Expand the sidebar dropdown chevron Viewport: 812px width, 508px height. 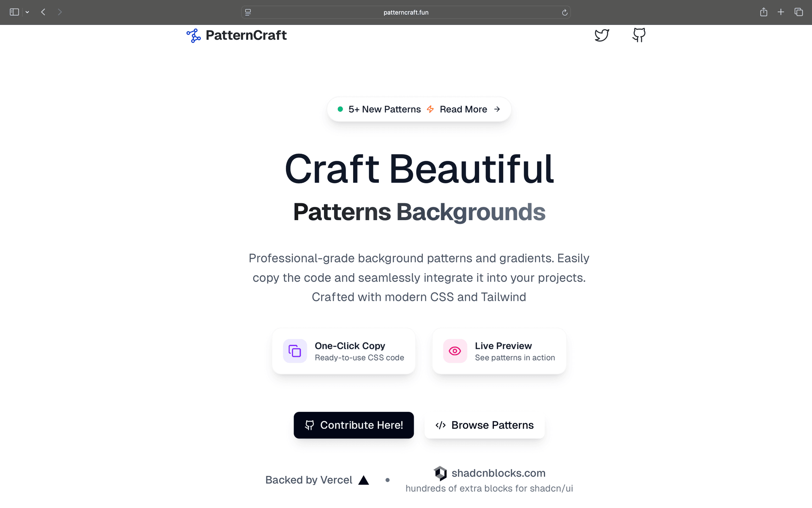27,12
